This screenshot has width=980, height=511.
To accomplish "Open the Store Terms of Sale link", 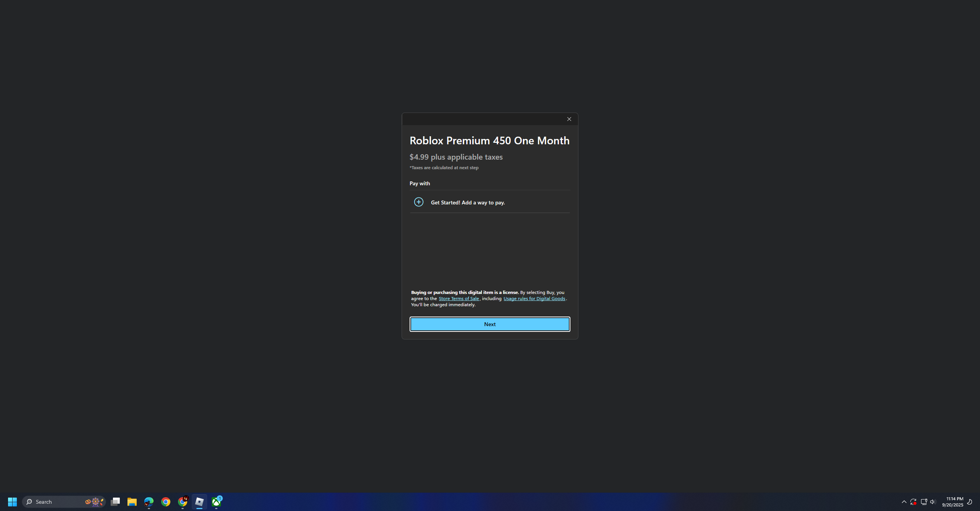I will point(458,299).
